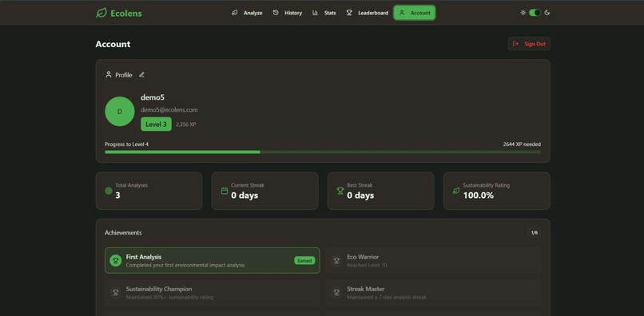Image resolution: width=644 pixels, height=316 pixels.
Task: Click the Total Analyses target icon
Action: (x=109, y=191)
